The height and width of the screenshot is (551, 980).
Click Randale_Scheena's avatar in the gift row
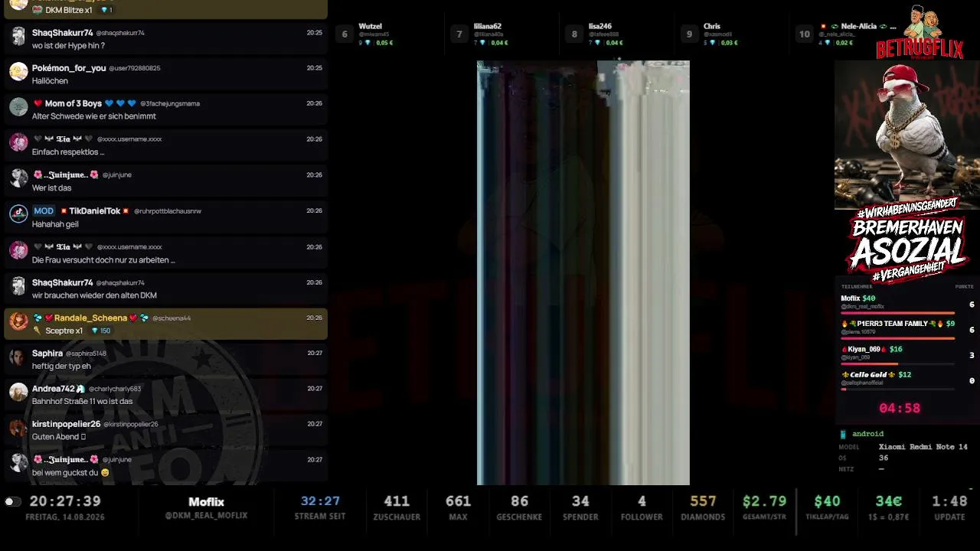click(x=18, y=321)
